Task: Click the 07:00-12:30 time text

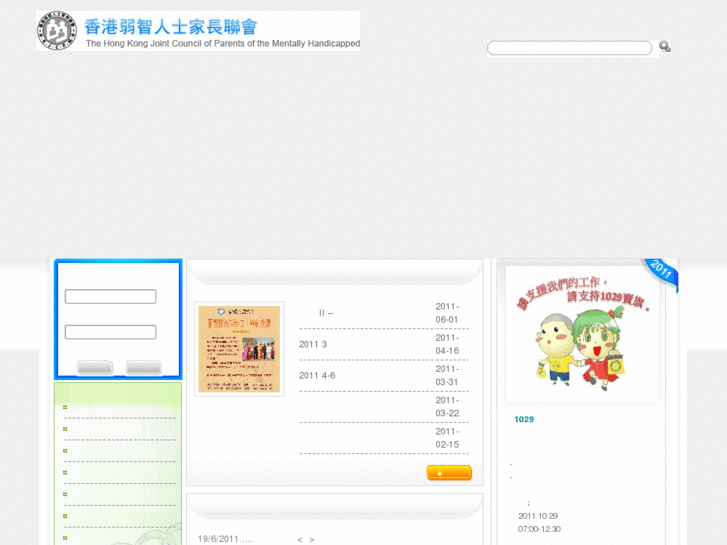Action: [539, 529]
